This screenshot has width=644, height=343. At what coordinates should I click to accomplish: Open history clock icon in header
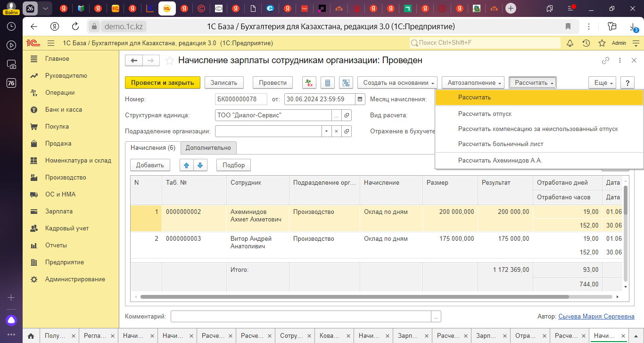pyautogui.click(x=586, y=43)
